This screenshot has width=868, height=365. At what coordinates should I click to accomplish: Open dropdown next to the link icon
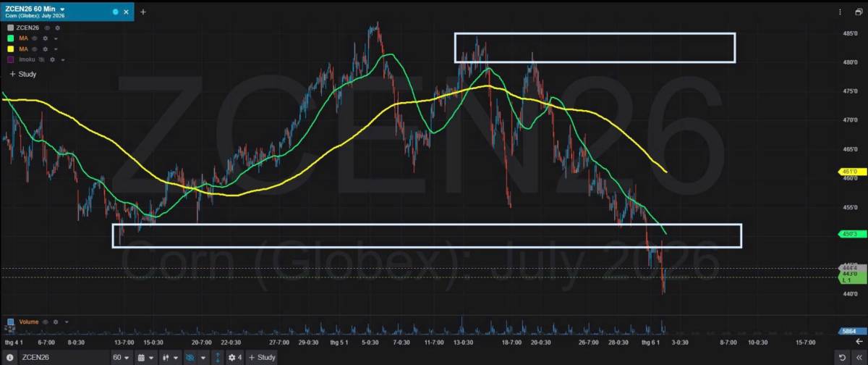click(x=203, y=358)
